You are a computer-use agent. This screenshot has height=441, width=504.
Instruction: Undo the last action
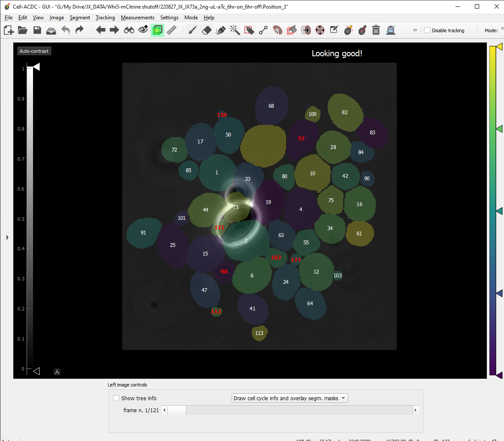coord(65,30)
